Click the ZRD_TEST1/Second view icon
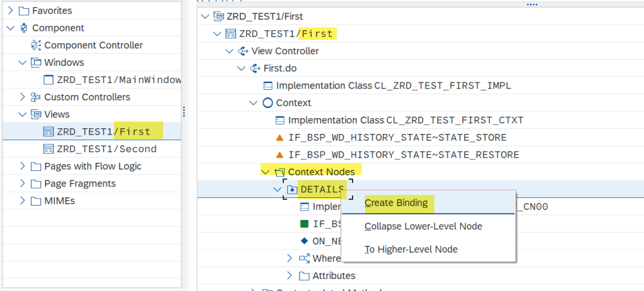 click(x=48, y=149)
